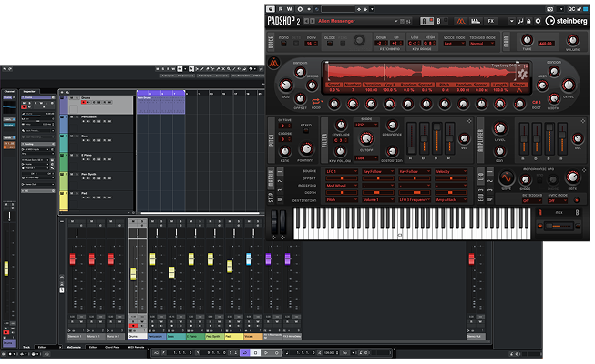Load next Padshop preset arrow

point(313,21)
